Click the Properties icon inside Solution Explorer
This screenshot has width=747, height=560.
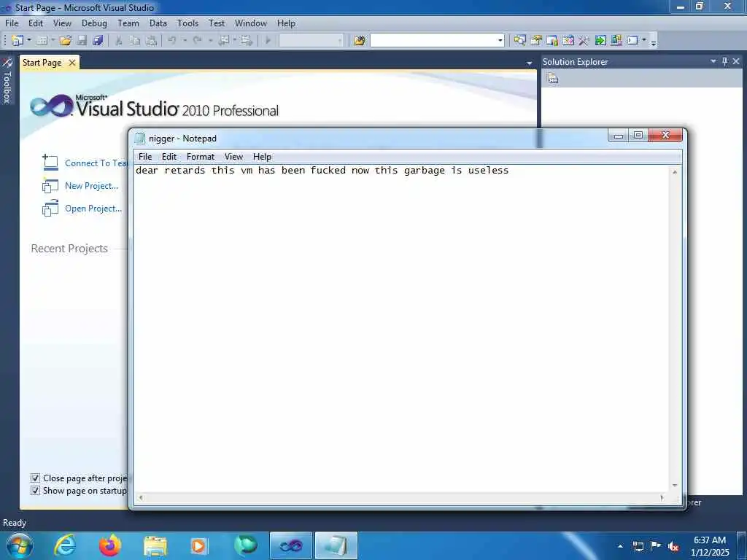coord(553,78)
